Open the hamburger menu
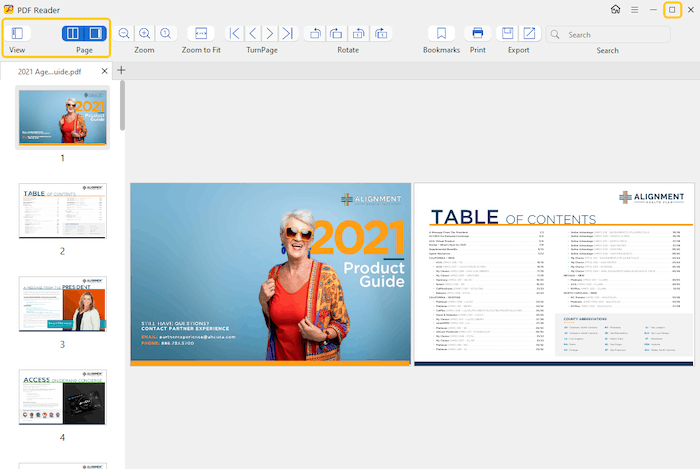The width and height of the screenshot is (700, 469). click(x=634, y=9)
